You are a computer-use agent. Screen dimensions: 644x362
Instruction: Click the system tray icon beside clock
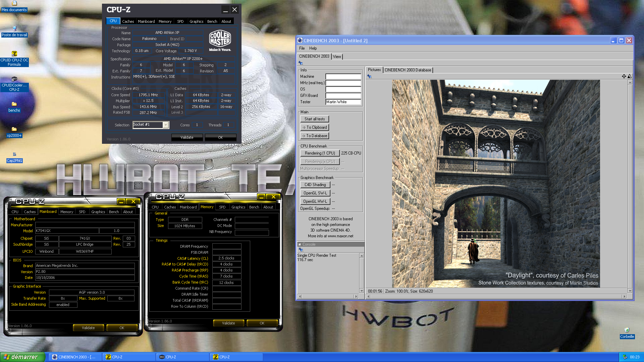pyautogui.click(x=625, y=357)
